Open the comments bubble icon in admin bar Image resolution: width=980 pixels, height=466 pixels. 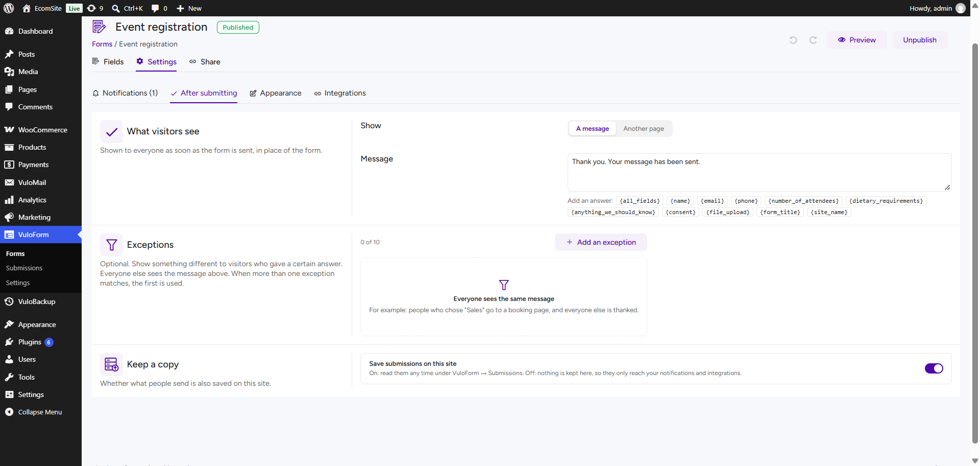click(x=155, y=8)
